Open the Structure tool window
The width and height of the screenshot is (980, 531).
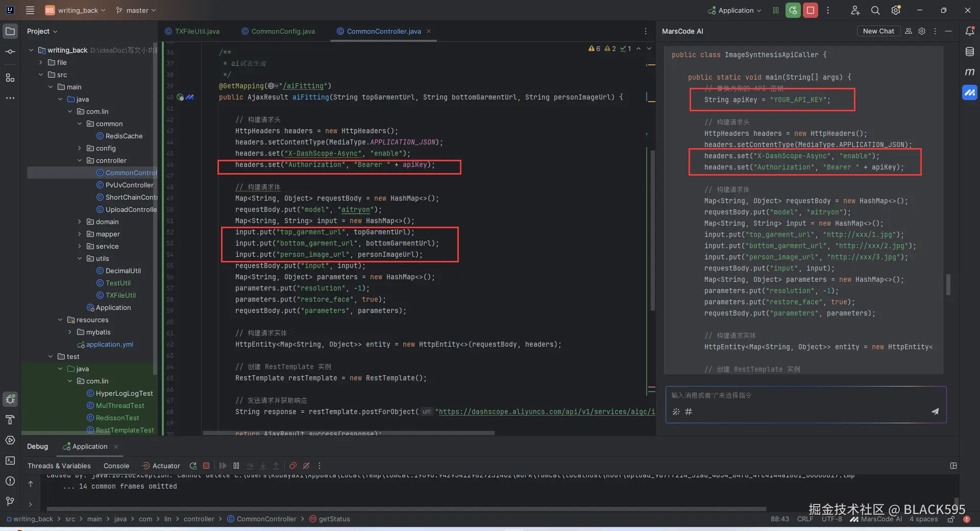(x=10, y=78)
